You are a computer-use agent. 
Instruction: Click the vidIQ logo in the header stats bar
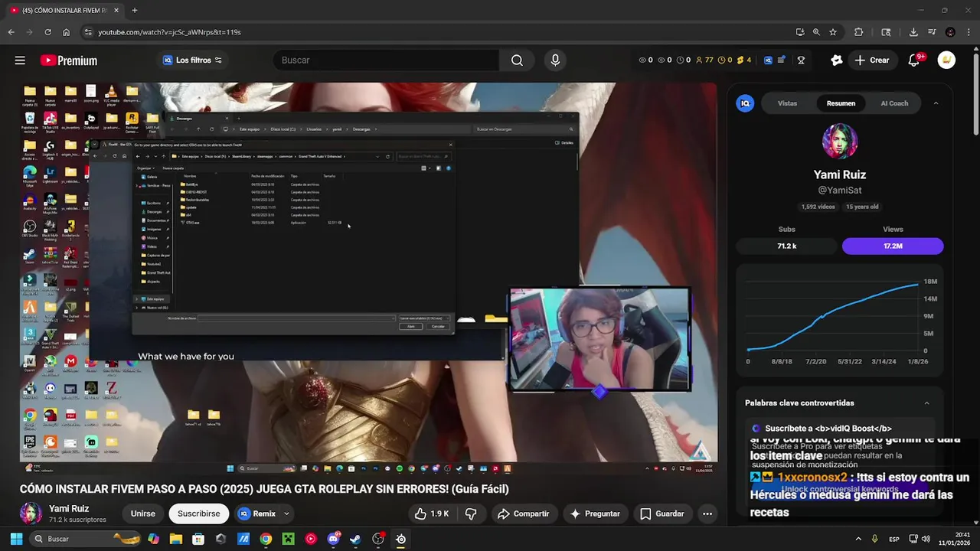(x=768, y=60)
